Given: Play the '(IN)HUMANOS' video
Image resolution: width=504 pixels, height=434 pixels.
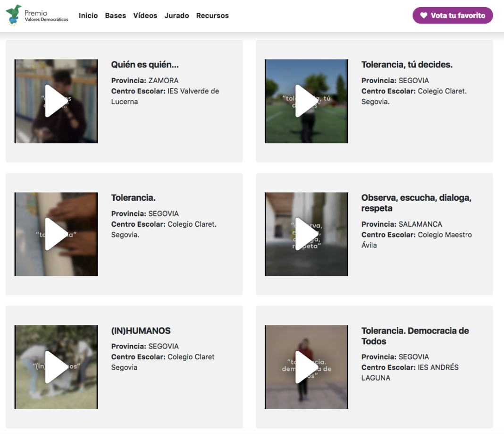Looking at the screenshot, I should tap(56, 367).
